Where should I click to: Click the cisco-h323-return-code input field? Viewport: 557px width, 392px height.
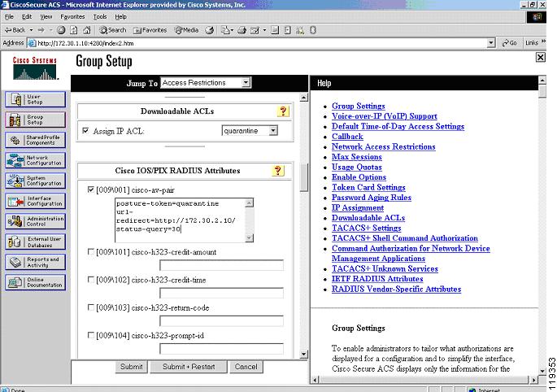[x=222, y=320]
